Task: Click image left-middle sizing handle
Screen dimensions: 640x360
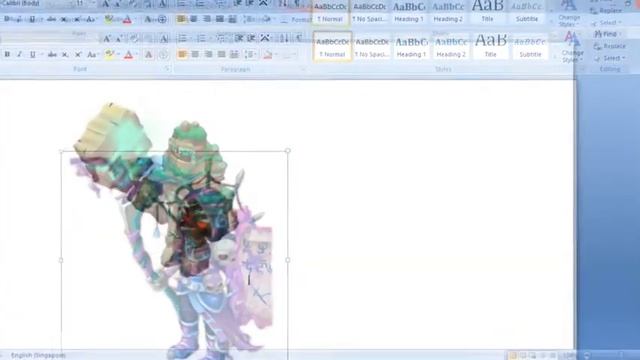Action: (x=61, y=260)
